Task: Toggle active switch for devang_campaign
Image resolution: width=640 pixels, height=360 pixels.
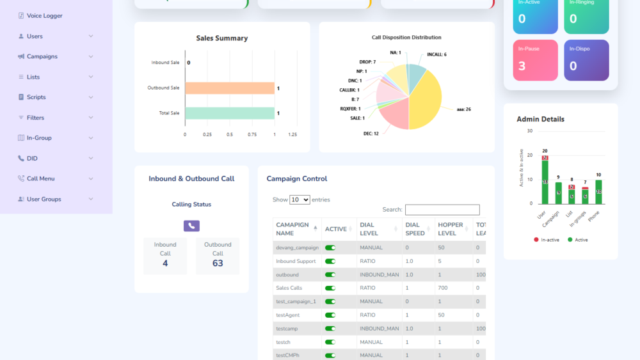Action: tap(330, 248)
